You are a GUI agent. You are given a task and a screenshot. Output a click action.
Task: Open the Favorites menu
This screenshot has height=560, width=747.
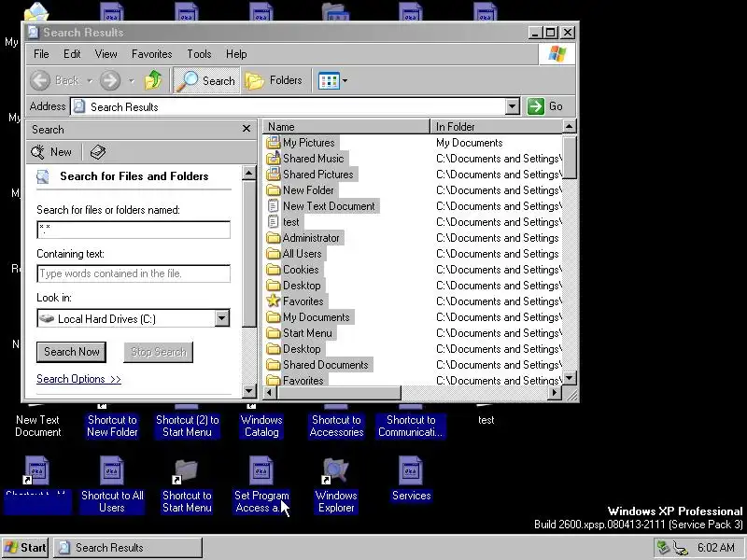[x=151, y=54]
